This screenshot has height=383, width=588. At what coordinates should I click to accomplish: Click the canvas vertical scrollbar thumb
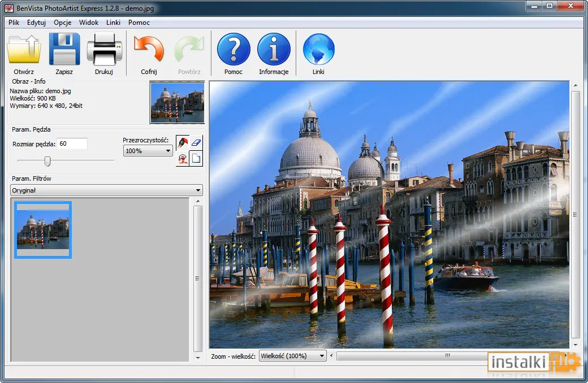coord(576,214)
